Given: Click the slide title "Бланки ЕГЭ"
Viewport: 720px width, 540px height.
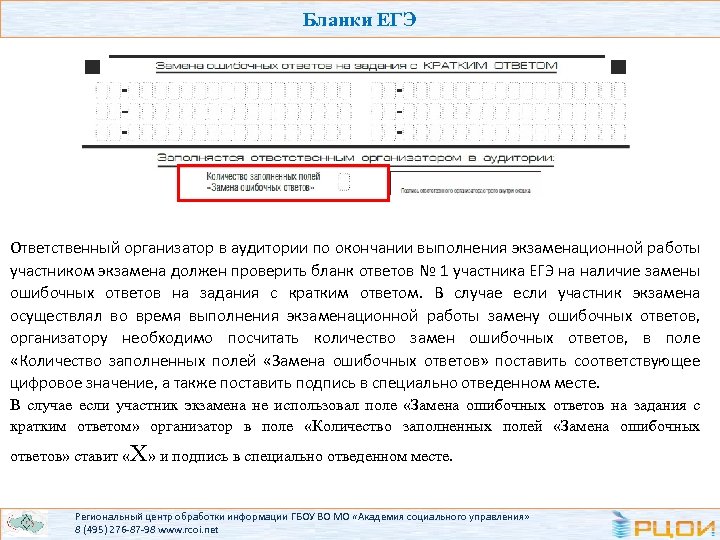Looking at the screenshot, I should point(360,20).
